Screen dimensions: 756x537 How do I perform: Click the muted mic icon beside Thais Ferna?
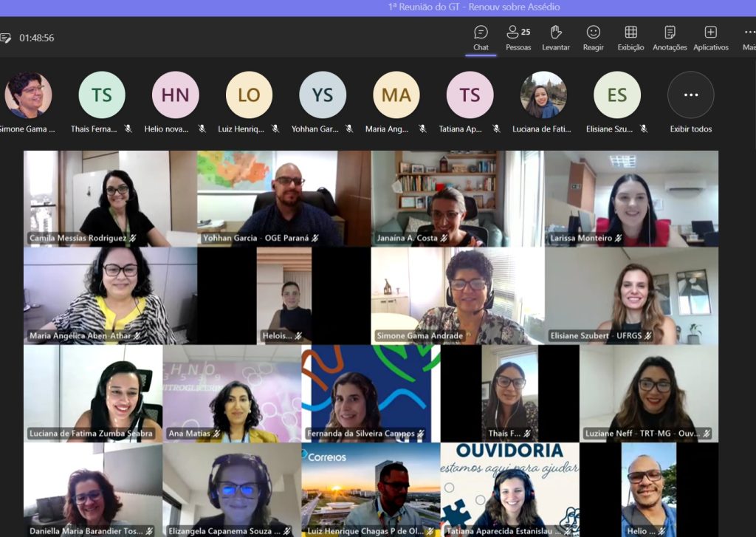[x=128, y=129]
